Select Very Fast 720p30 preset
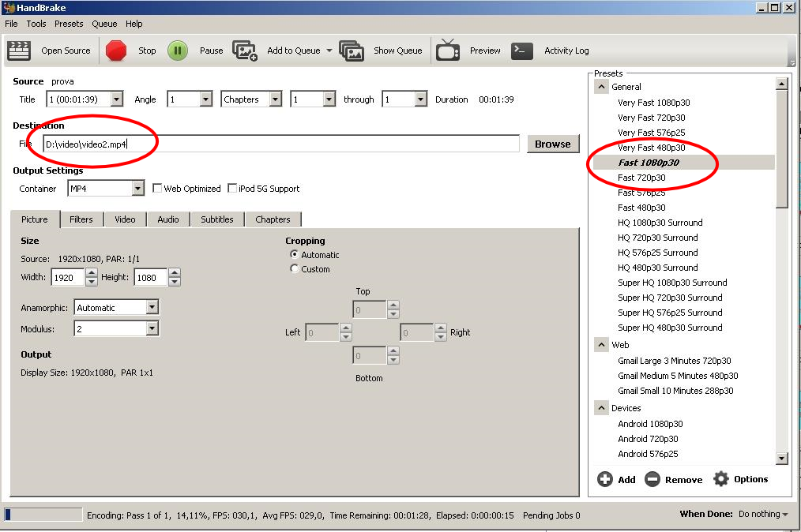The image size is (801, 532). [x=652, y=118]
